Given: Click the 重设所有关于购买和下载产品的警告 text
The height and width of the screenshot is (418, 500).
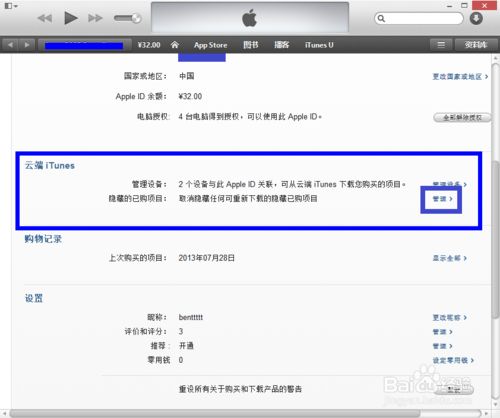Looking at the screenshot, I should pyautogui.click(x=240, y=389).
